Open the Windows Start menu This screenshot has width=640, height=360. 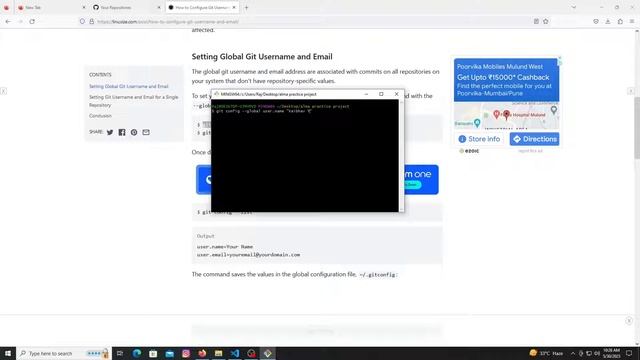(x=8, y=353)
